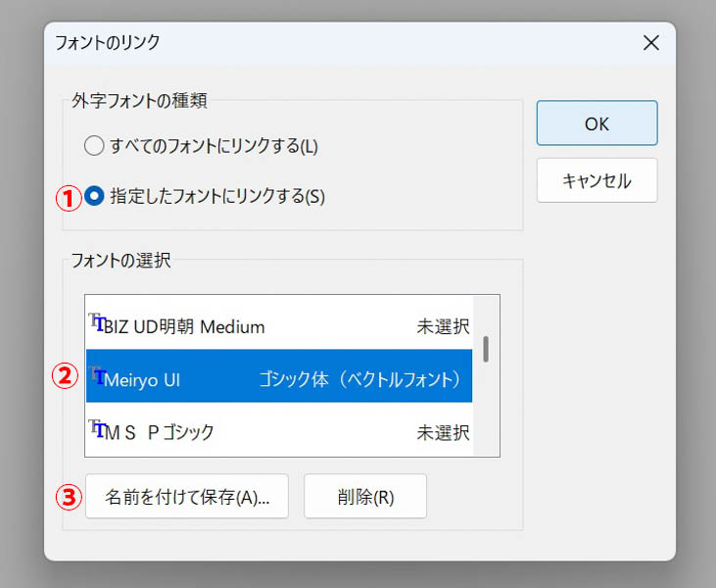This screenshot has height=588, width=716.
Task: Click 未選択 status of ＭＳ Ｐゴシック
Action: 443,432
